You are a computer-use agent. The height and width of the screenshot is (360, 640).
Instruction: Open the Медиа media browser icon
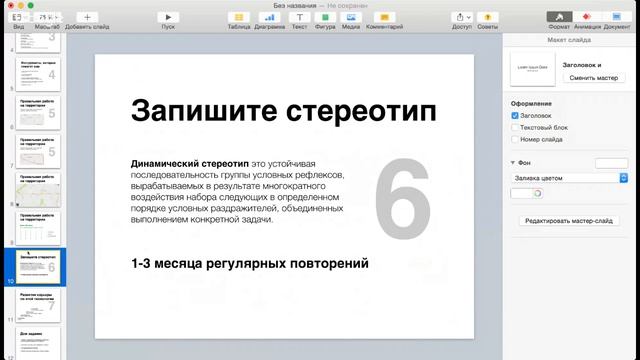click(x=351, y=17)
